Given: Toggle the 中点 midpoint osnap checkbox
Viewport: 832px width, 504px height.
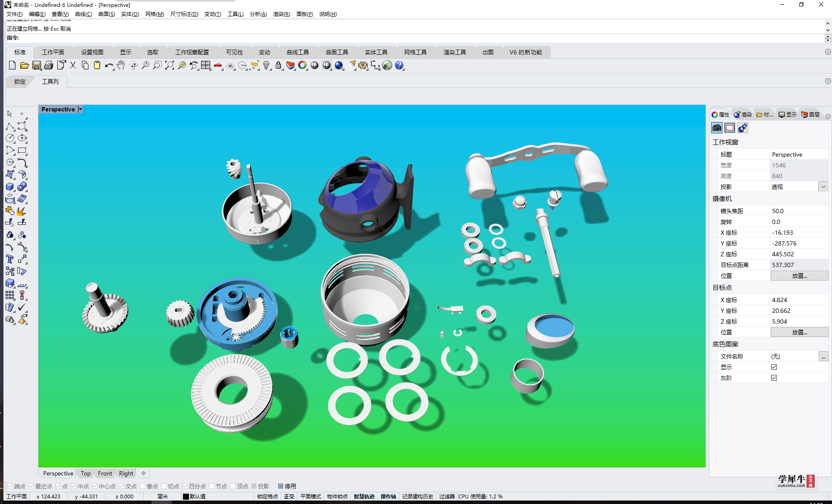Looking at the screenshot, I should (x=73, y=486).
